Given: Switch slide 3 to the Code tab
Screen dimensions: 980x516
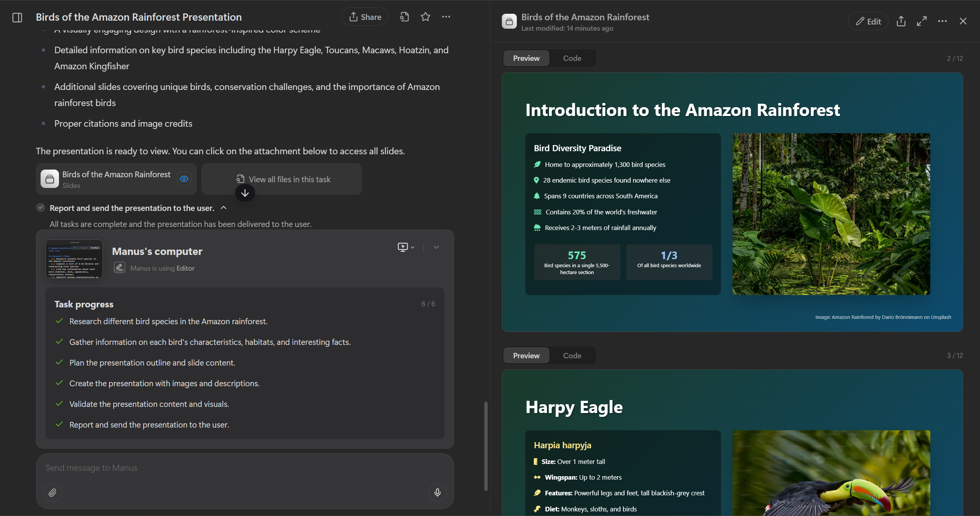Looking at the screenshot, I should [x=572, y=356].
